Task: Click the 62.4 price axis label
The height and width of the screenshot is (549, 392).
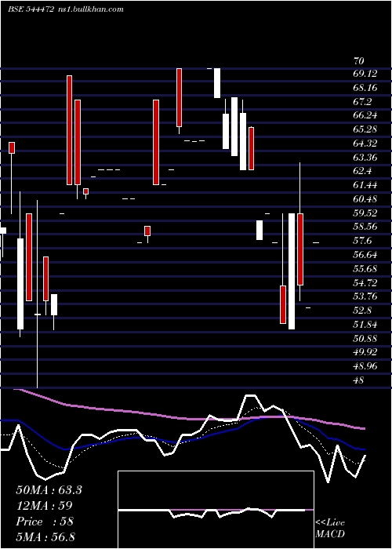Action: (362, 171)
